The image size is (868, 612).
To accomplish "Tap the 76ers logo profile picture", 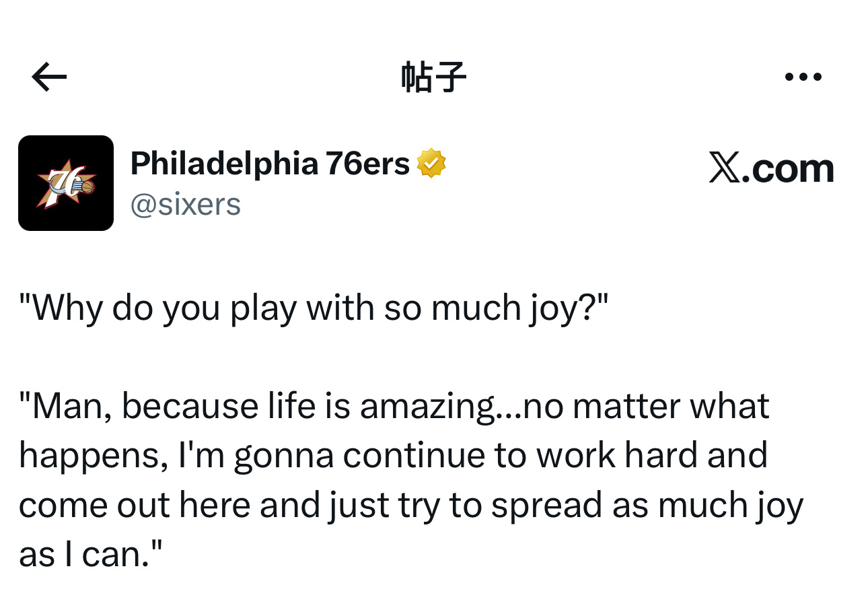I will [x=66, y=183].
